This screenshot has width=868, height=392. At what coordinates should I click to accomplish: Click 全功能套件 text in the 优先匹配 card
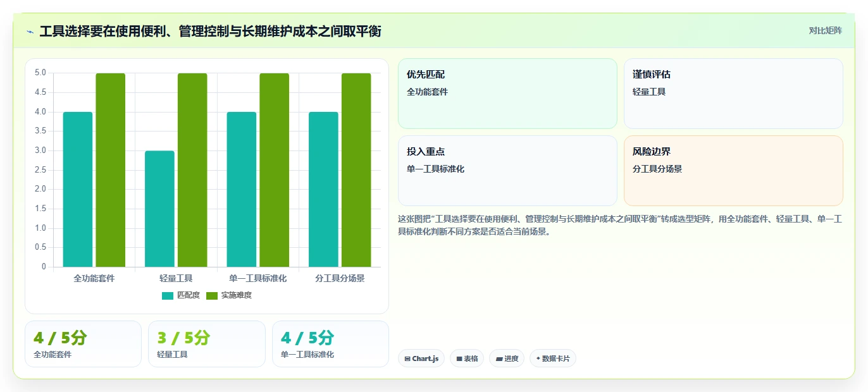427,92
